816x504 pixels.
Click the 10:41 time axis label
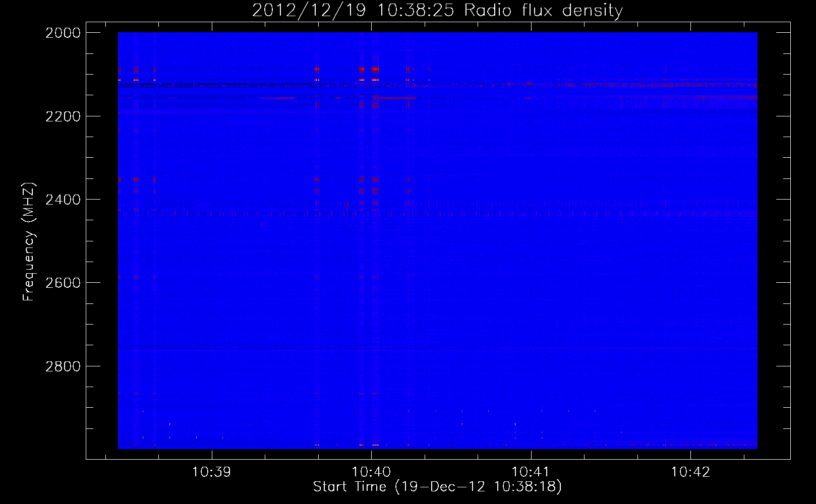coord(531,472)
